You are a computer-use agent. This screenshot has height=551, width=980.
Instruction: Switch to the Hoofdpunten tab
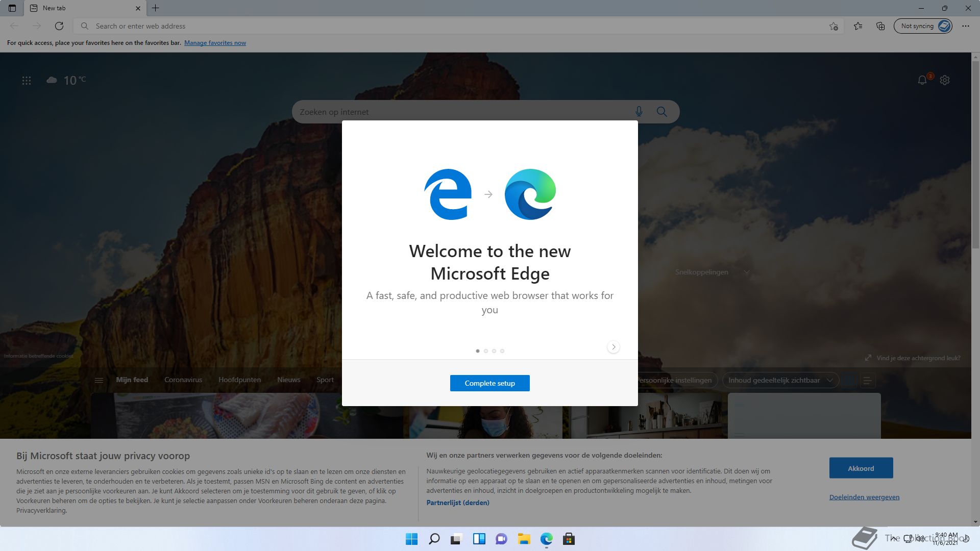pos(239,380)
